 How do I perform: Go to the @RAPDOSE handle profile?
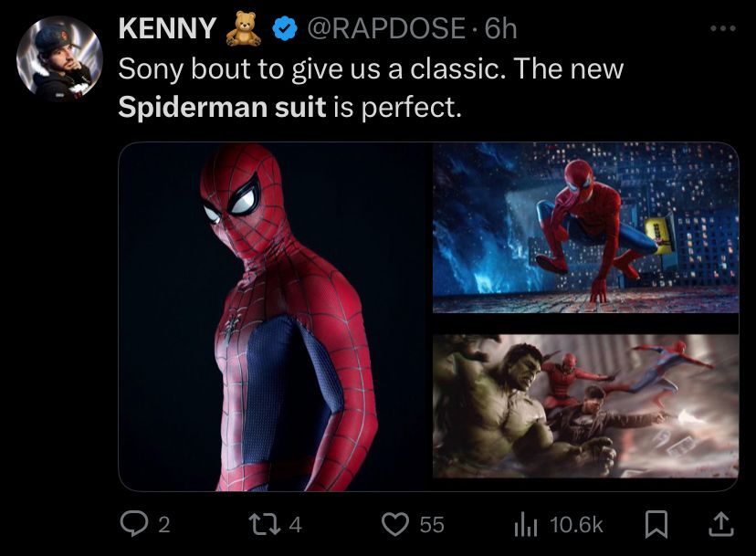[388, 30]
